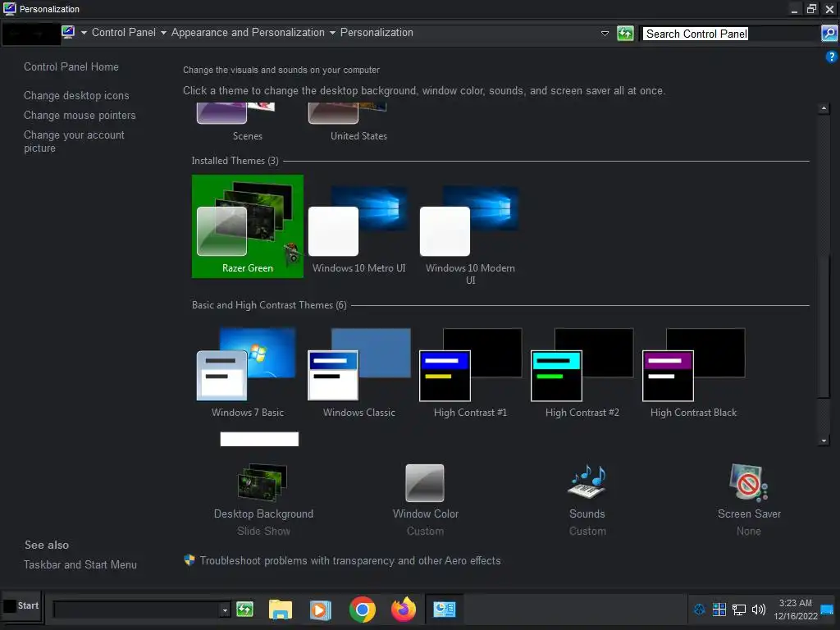
Task: Click the green refresh icon beside taskbar address field
Action: click(244, 609)
